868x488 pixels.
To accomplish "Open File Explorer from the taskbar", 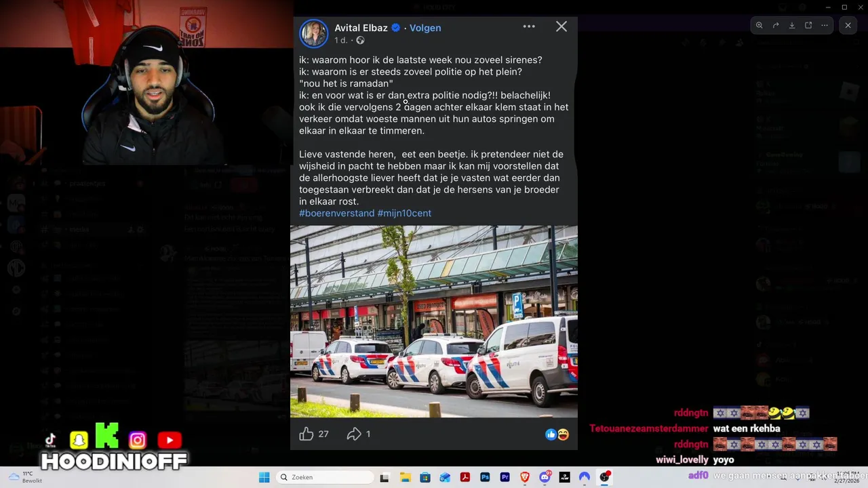I will click(405, 477).
